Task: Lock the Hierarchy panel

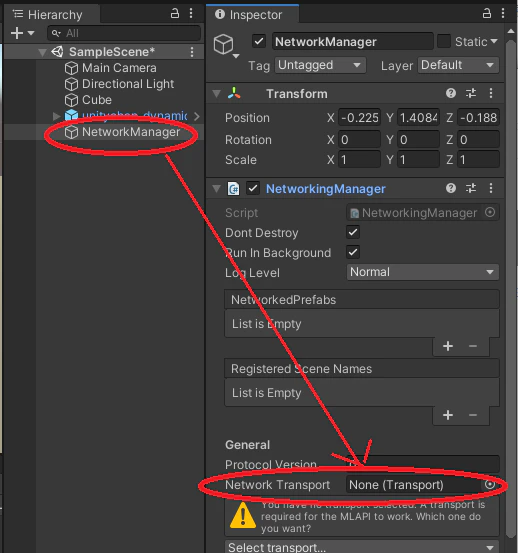Action: [175, 14]
